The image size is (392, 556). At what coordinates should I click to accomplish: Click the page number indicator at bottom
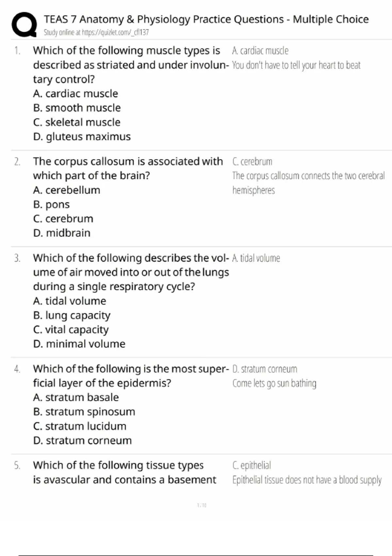point(202,505)
